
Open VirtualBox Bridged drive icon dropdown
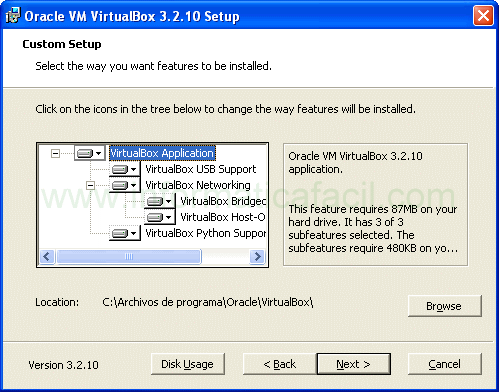click(159, 201)
